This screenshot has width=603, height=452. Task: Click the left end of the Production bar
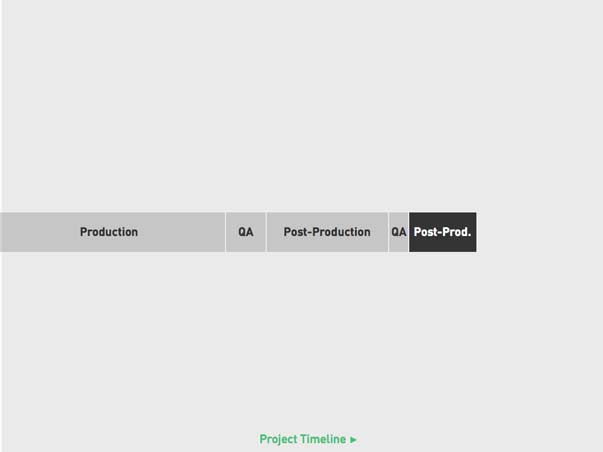coord(2,232)
